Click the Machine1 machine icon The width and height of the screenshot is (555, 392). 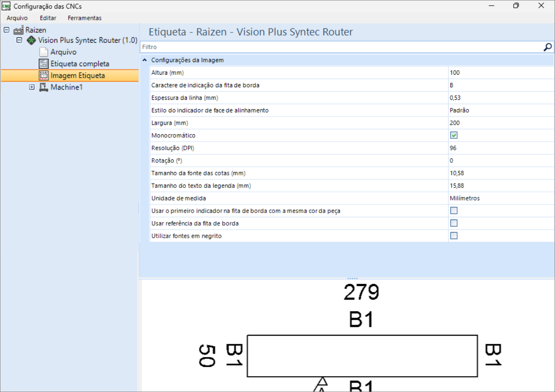pyautogui.click(x=44, y=87)
